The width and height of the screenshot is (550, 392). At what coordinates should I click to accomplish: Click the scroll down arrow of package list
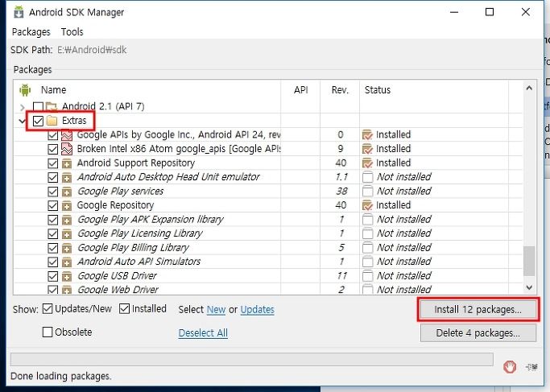click(529, 287)
